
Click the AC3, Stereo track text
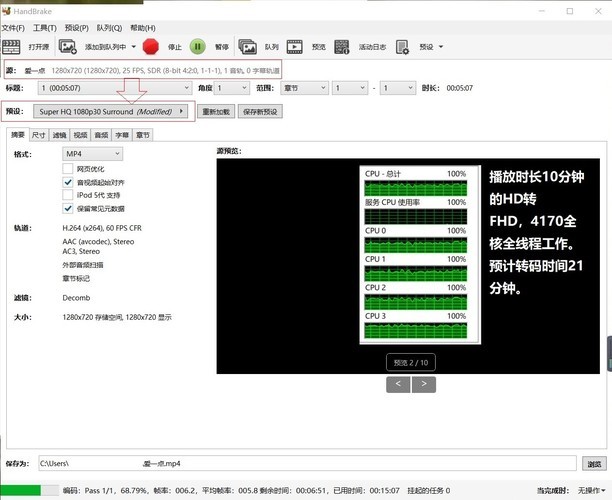coord(81,251)
